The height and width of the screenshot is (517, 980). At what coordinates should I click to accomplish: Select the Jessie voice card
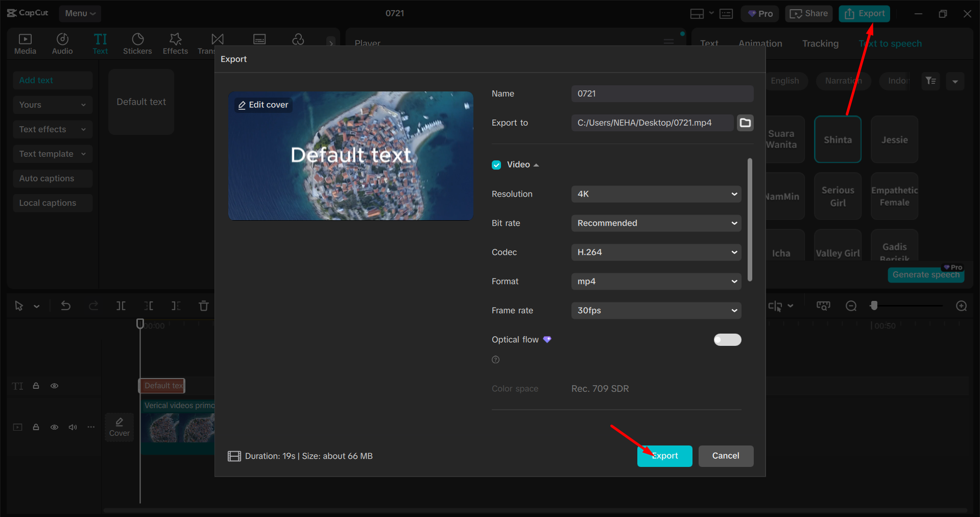click(894, 139)
